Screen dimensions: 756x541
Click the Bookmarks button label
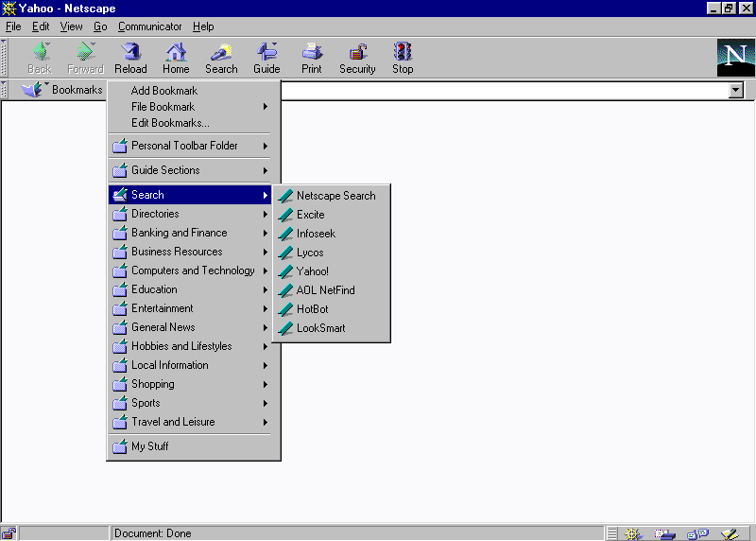click(x=77, y=90)
